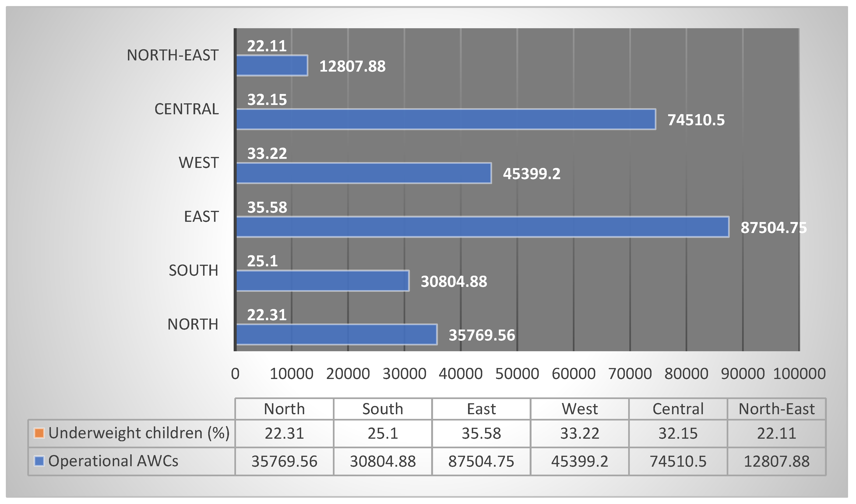Click the CENTRAL axis category label
Image resolution: width=856 pixels, height=504 pixels.
[187, 109]
